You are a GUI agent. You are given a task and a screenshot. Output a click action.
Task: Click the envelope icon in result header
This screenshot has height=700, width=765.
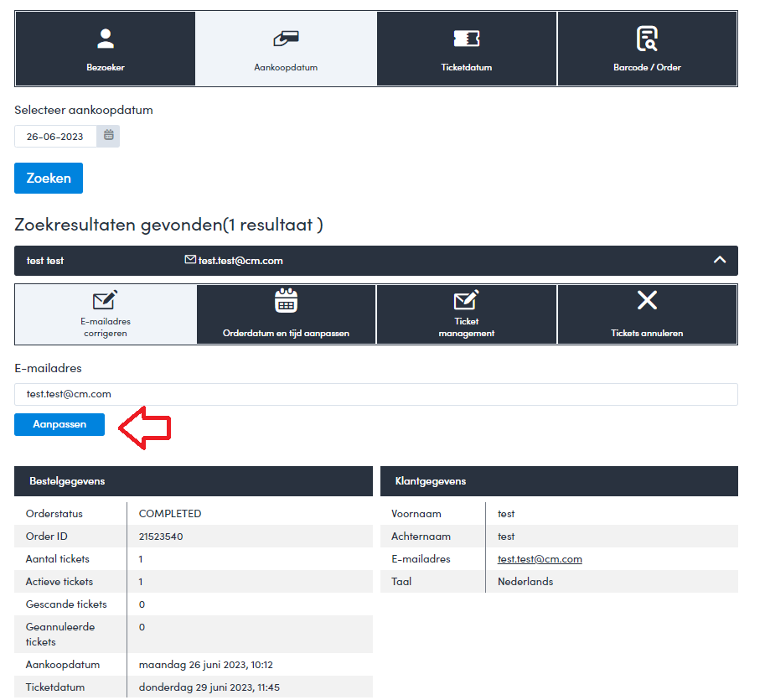point(190,261)
